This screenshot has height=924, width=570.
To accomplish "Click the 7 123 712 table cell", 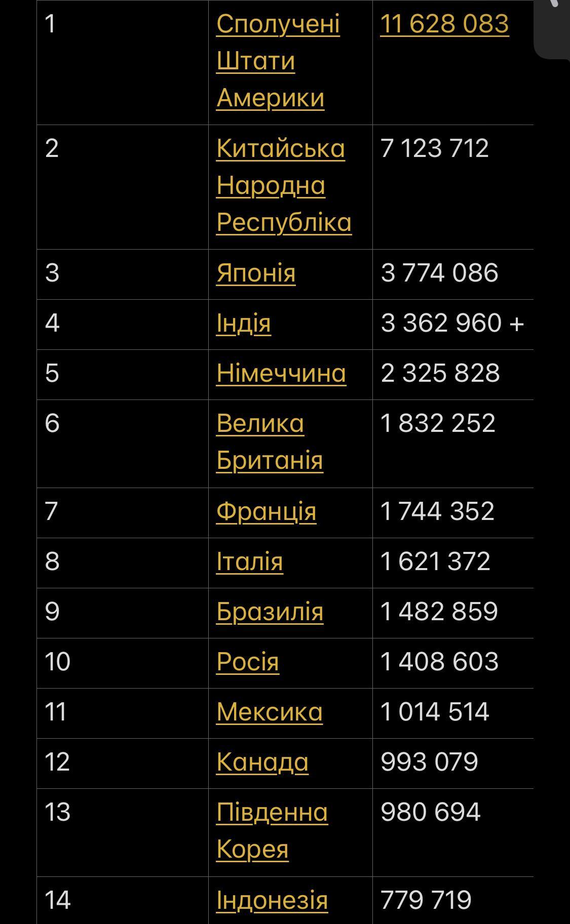I will 434,148.
